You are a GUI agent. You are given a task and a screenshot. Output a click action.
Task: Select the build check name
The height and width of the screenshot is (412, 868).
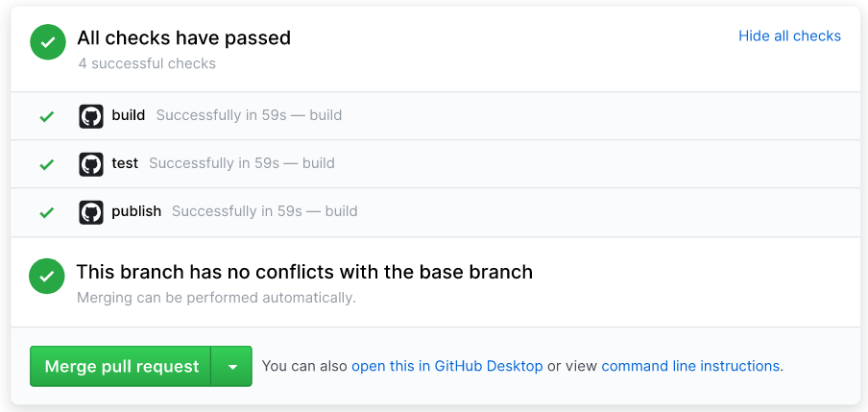128,115
